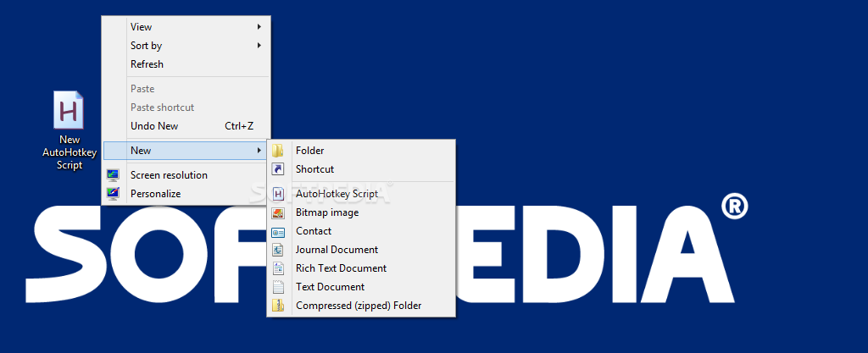Click the Compressed zipped Folder icon
The width and height of the screenshot is (868, 353).
click(x=278, y=306)
